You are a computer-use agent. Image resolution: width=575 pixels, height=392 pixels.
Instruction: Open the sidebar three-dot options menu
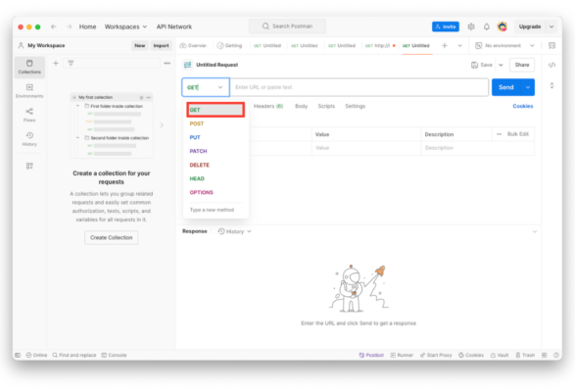(168, 63)
